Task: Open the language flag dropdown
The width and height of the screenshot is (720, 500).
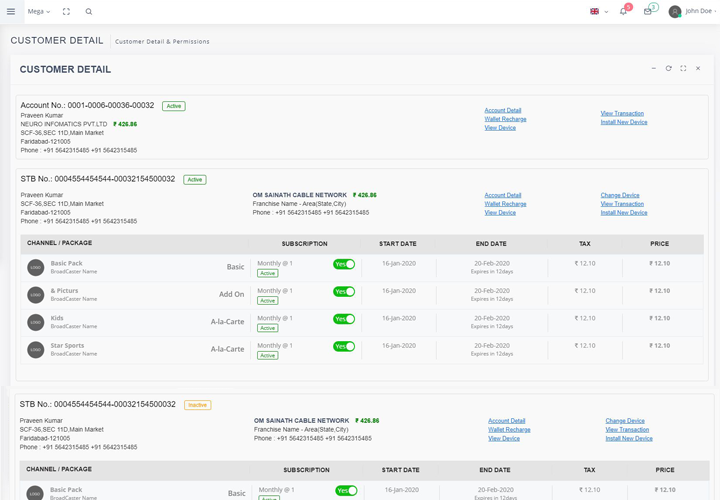Action: (598, 12)
